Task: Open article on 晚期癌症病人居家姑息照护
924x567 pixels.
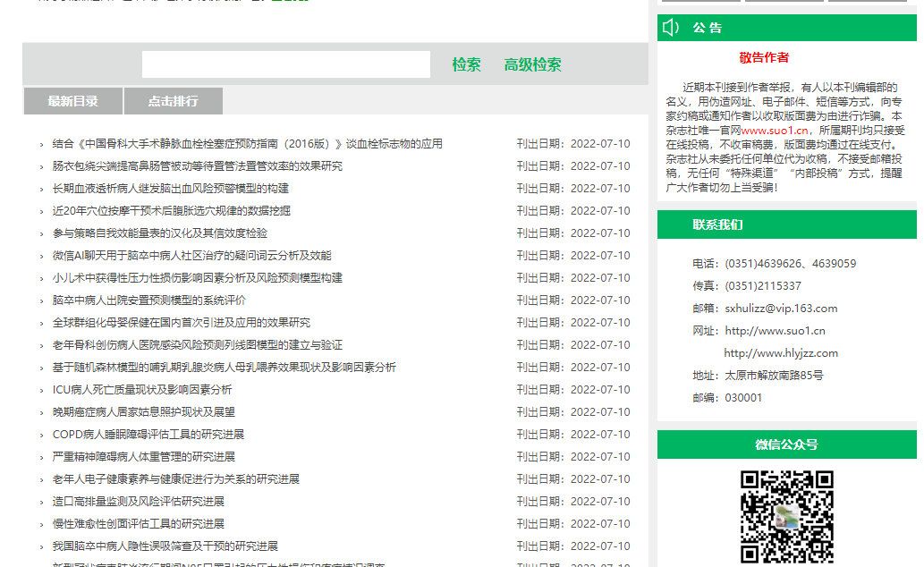Action: (143, 412)
